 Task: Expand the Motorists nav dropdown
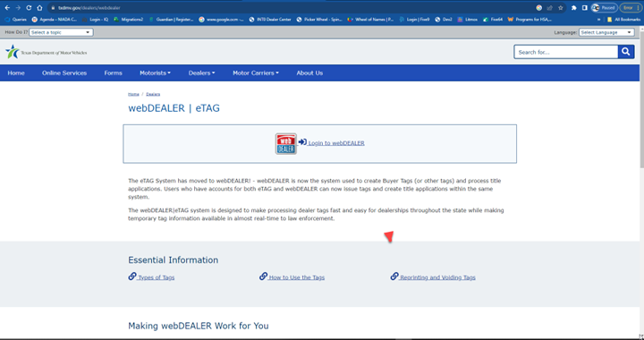click(155, 73)
